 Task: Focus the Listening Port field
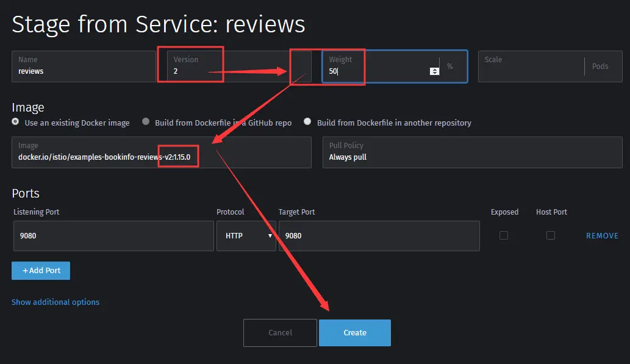(113, 236)
